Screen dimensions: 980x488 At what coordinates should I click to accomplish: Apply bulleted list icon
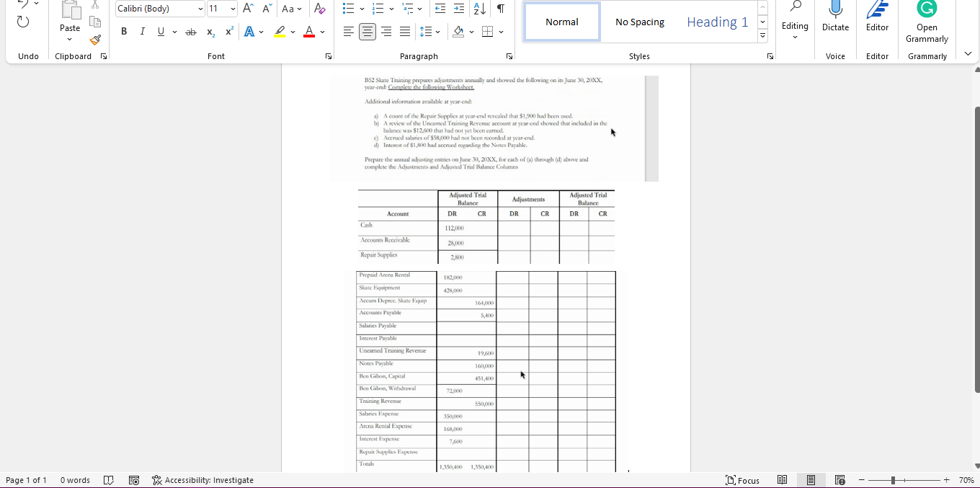[348, 9]
